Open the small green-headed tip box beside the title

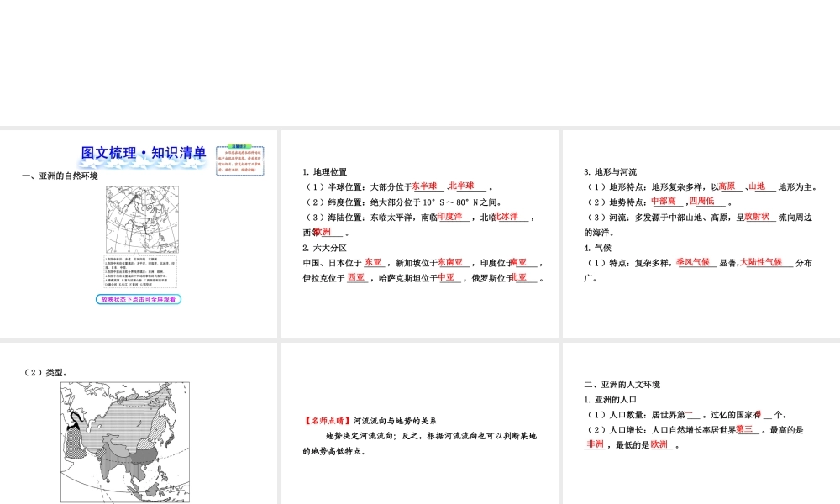pyautogui.click(x=240, y=160)
